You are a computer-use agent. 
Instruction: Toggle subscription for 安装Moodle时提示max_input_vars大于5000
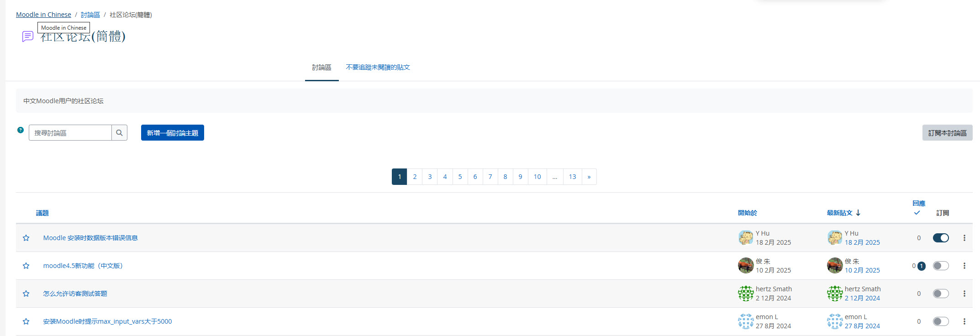pos(940,321)
